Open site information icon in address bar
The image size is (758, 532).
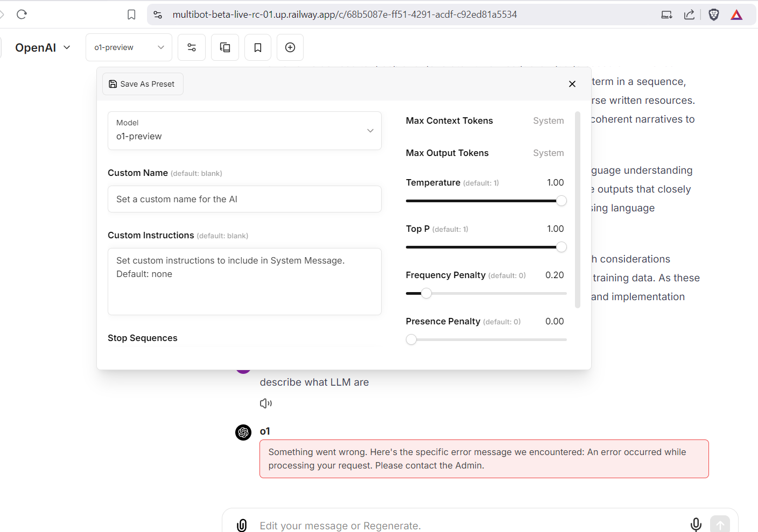(158, 15)
